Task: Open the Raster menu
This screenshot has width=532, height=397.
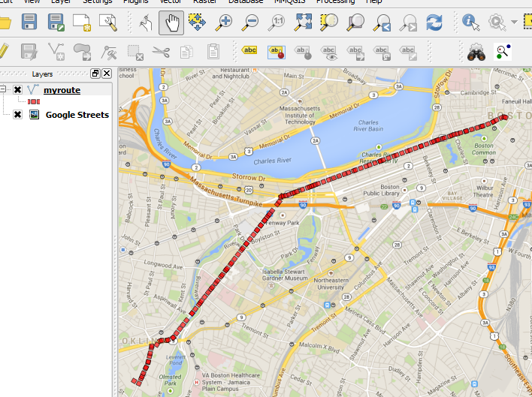Action: pos(205,2)
